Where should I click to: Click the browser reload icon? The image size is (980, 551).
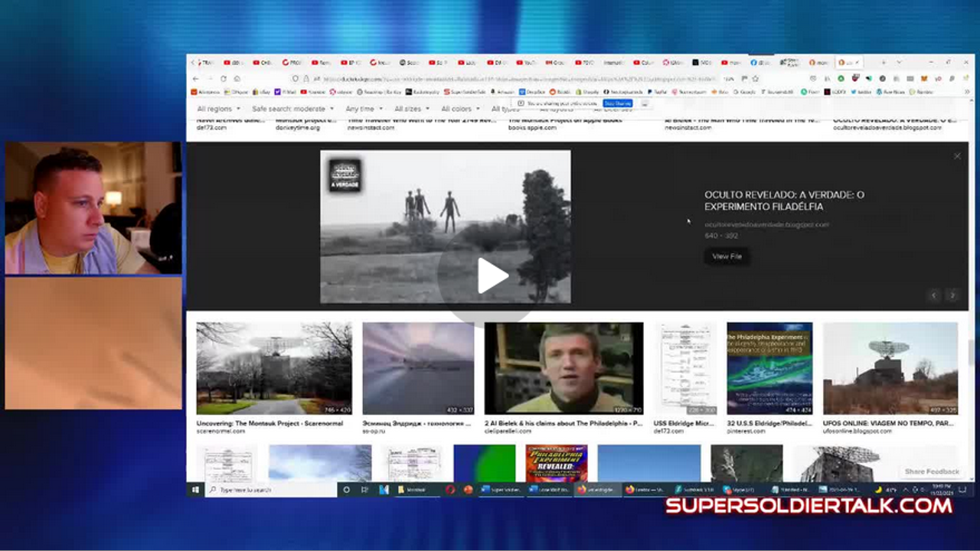click(x=224, y=79)
